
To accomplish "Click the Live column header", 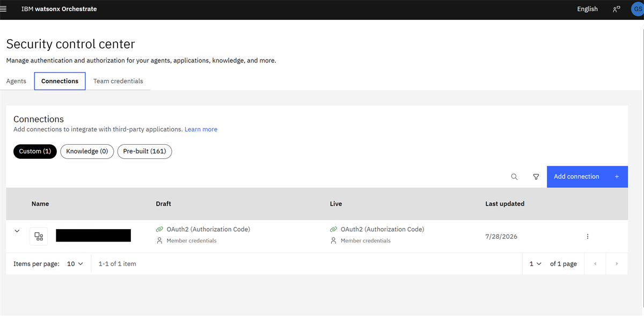I will click(336, 204).
